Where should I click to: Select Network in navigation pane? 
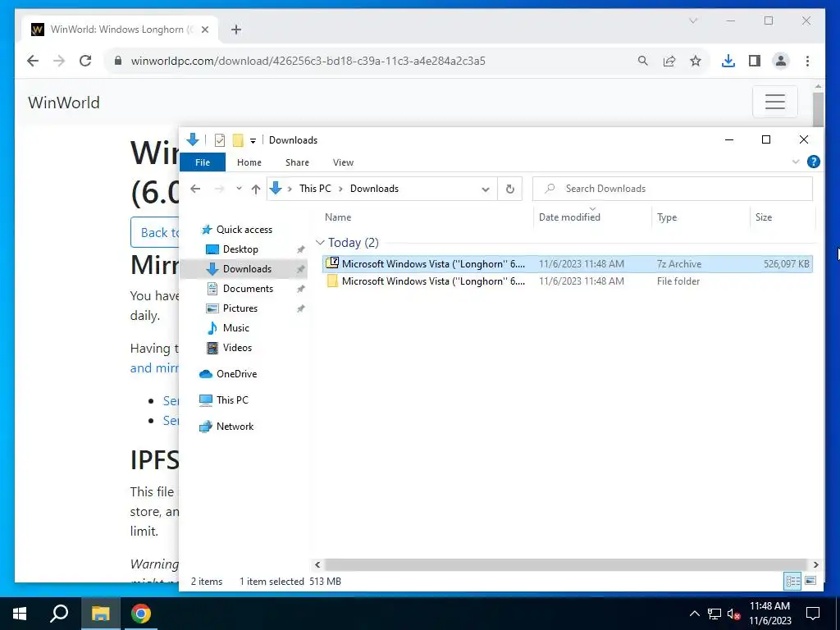235,427
